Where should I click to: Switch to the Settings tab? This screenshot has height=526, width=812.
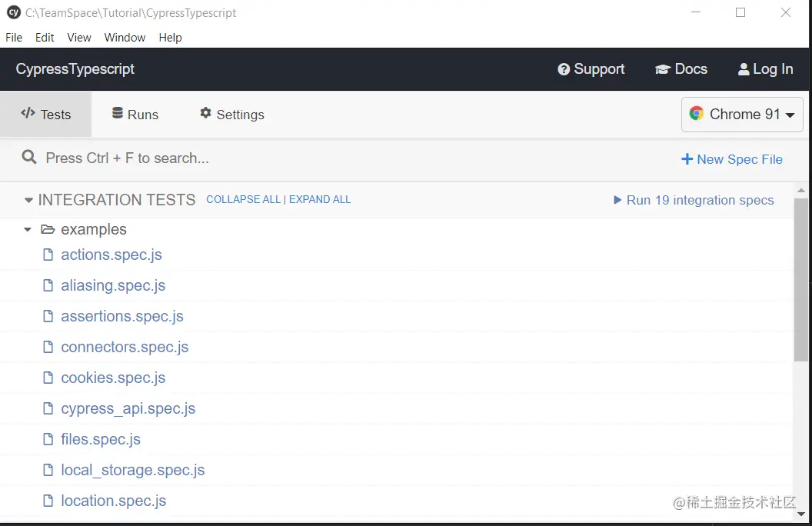tap(232, 115)
